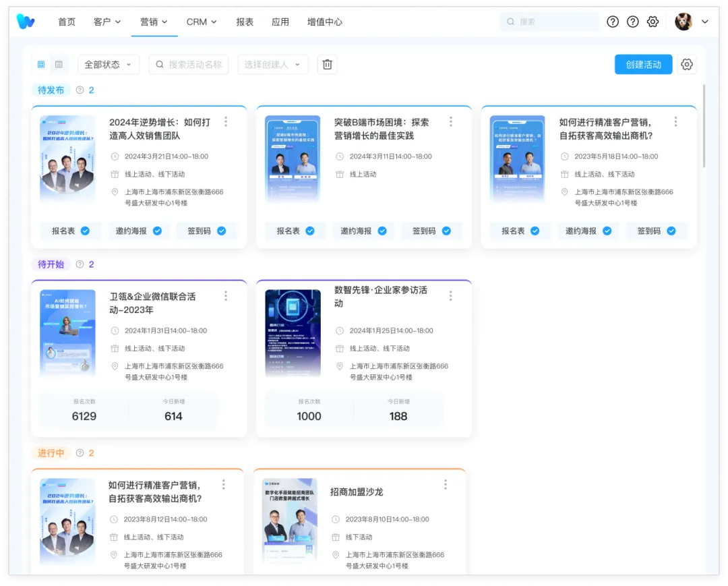Click the help icon next to 待发布
This screenshot has height=586, width=728.
pos(80,90)
